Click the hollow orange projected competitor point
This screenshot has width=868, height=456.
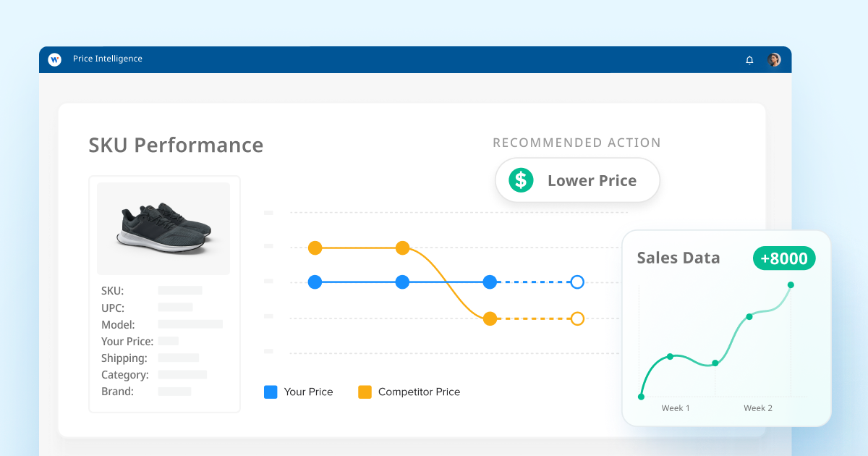(577, 318)
